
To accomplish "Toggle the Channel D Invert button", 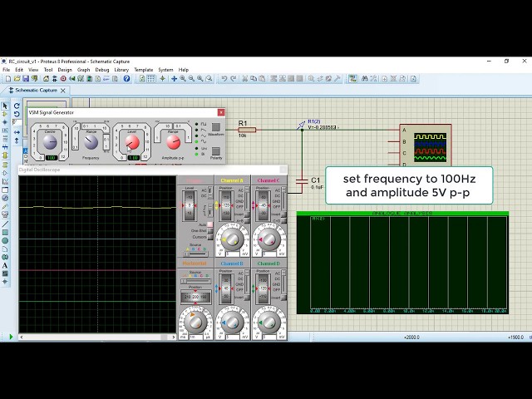I will click(x=283, y=298).
